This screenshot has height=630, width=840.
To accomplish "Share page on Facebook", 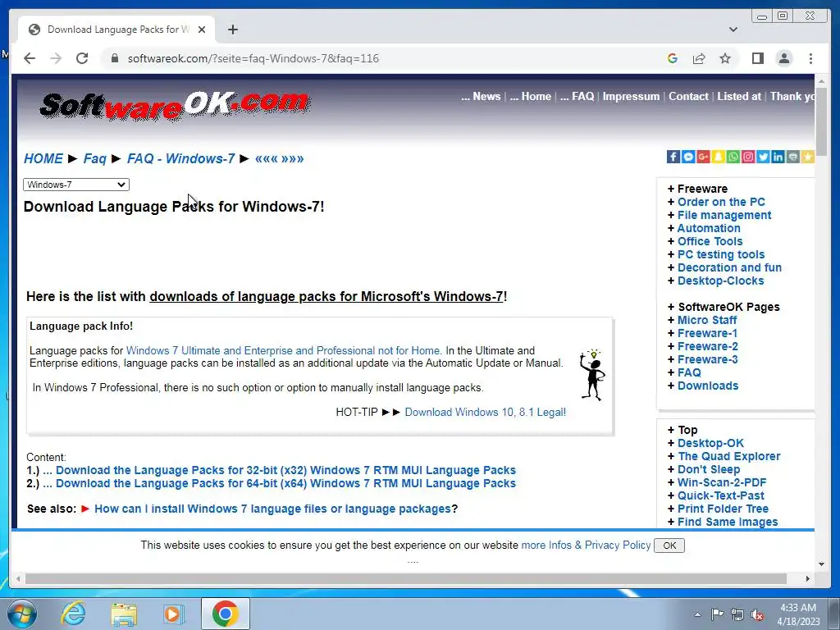I will point(673,157).
